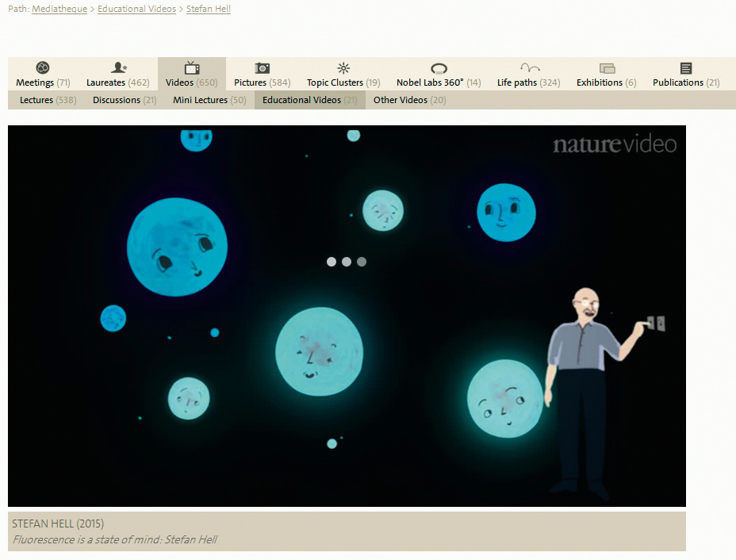Click the Exhibitions frames icon
The width and height of the screenshot is (736, 560).
point(607,69)
